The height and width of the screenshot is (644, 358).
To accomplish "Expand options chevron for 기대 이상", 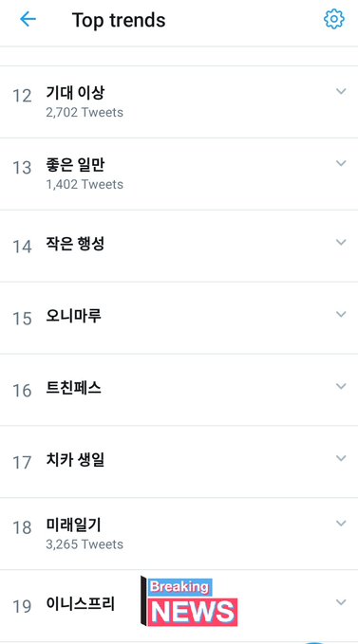I will click(x=341, y=91).
